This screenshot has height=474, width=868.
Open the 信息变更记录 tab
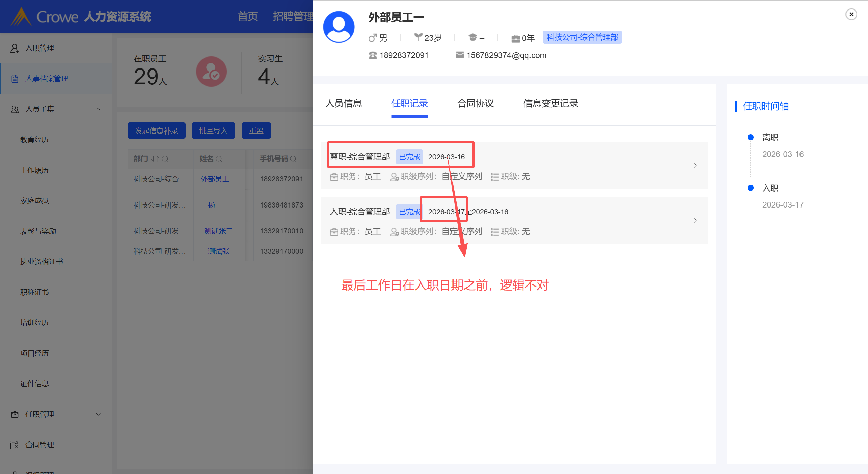550,103
